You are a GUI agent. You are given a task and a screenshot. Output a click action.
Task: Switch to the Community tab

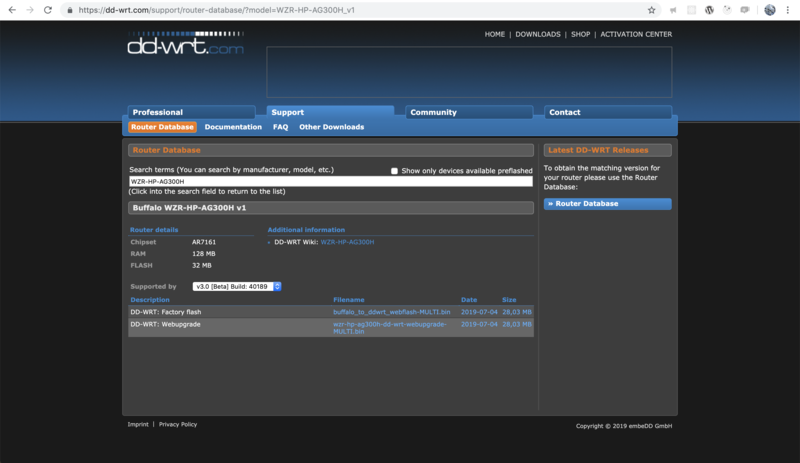point(469,112)
